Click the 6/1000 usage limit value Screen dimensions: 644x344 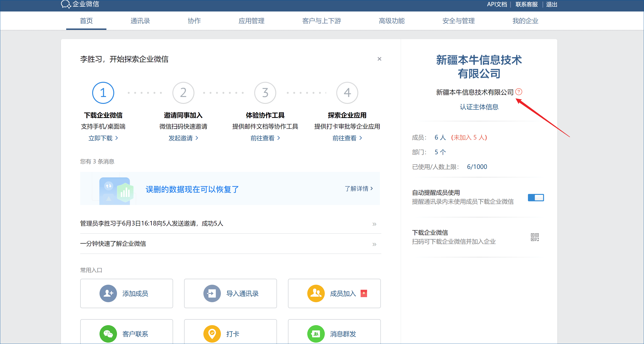477,167
